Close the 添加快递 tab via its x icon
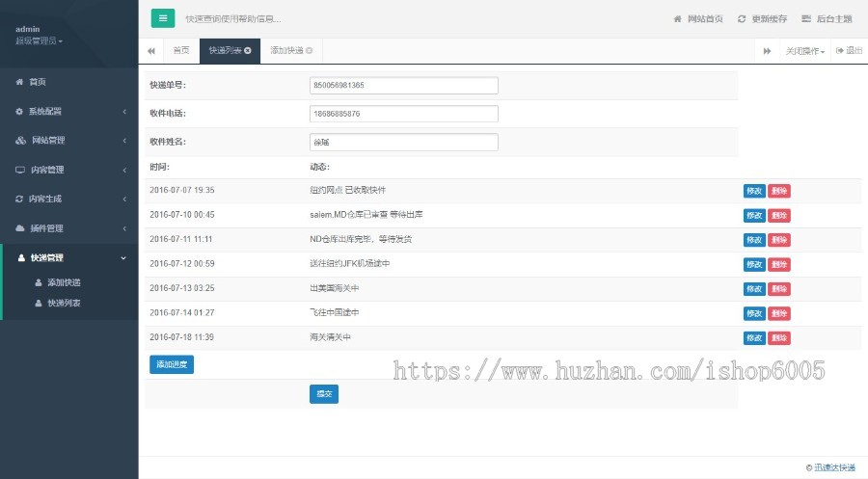This screenshot has width=868, height=479. point(310,50)
